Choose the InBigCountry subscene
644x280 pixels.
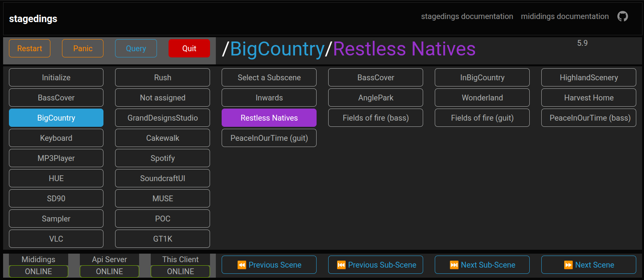coord(482,78)
